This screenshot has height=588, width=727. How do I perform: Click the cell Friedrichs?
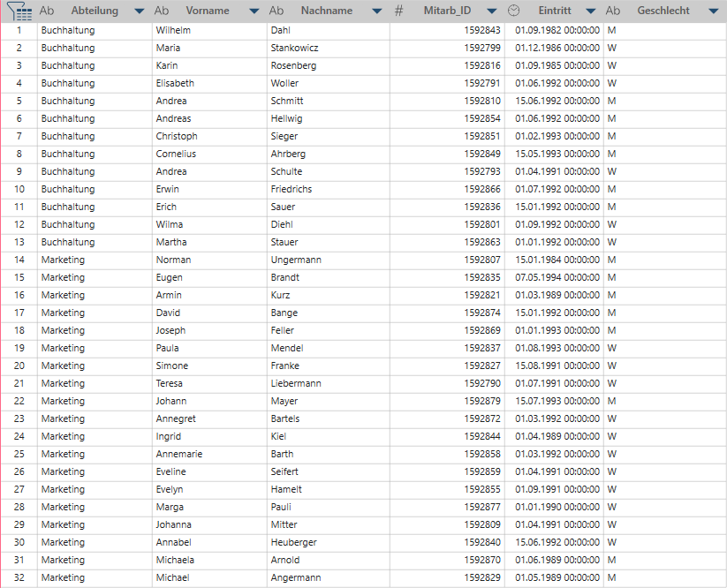point(329,189)
